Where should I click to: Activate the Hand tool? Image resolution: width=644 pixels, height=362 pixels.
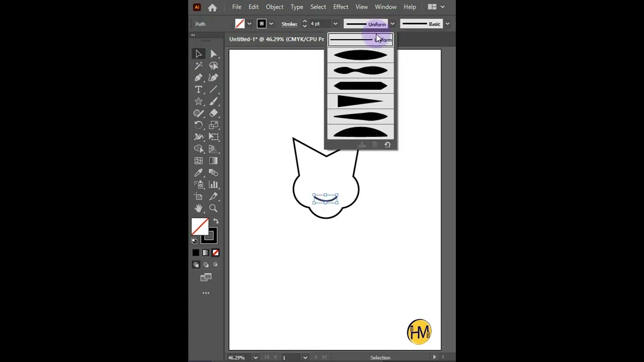pyautogui.click(x=198, y=208)
